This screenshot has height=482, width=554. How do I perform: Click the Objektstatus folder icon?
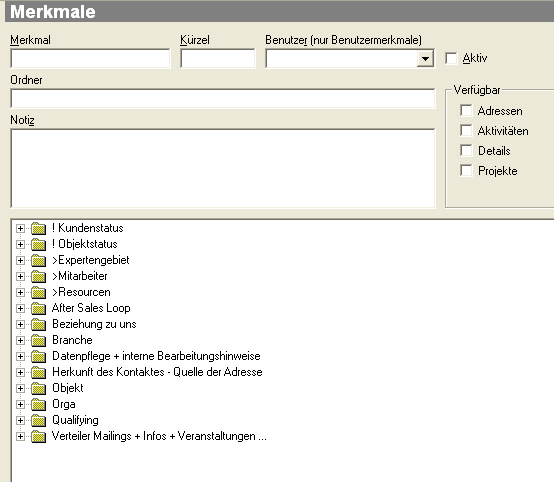(x=39, y=244)
